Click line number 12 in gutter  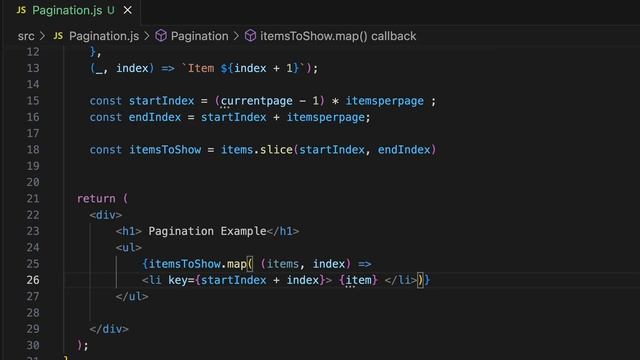point(33,52)
